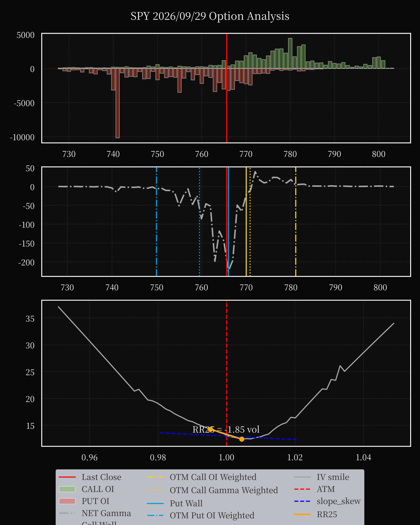
Task: Click the 1.00 moneyness axis label
Action: [226, 458]
